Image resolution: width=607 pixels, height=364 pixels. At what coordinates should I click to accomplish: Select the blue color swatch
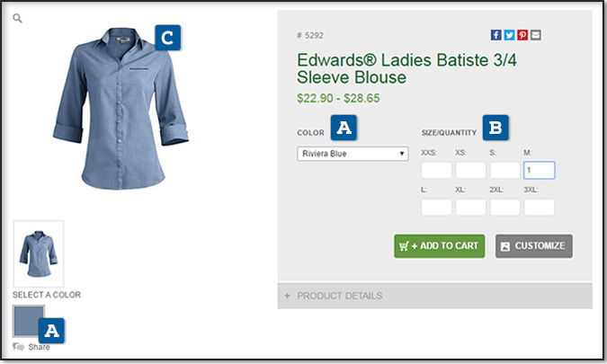(28, 321)
